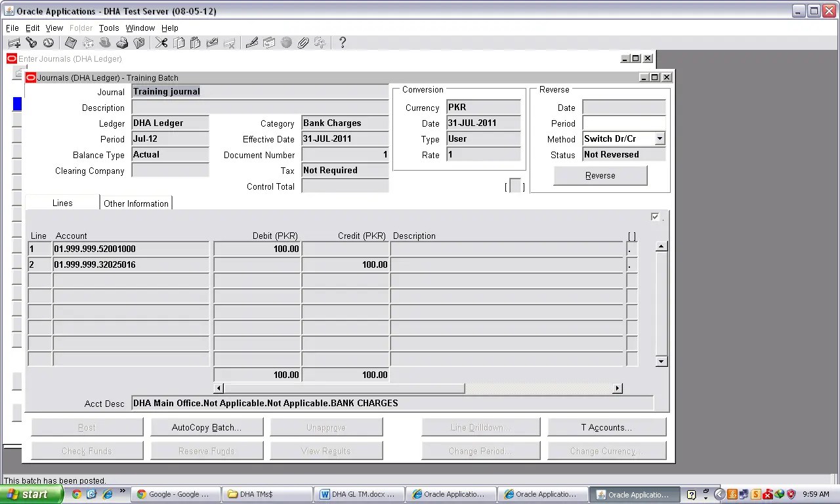
Task: Click the Conversion Currency field showing PKR
Action: tap(484, 107)
